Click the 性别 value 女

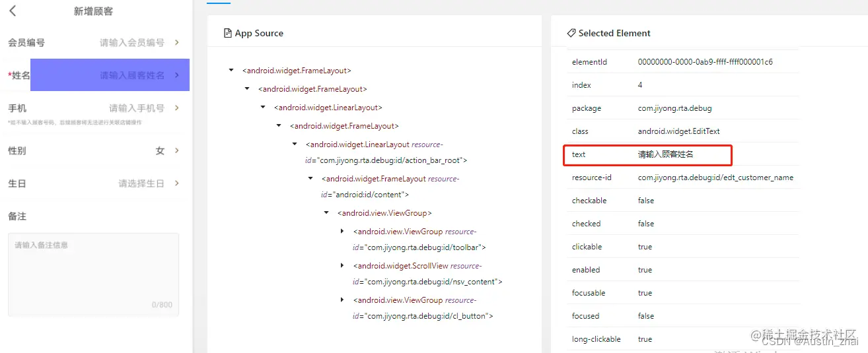pos(160,150)
